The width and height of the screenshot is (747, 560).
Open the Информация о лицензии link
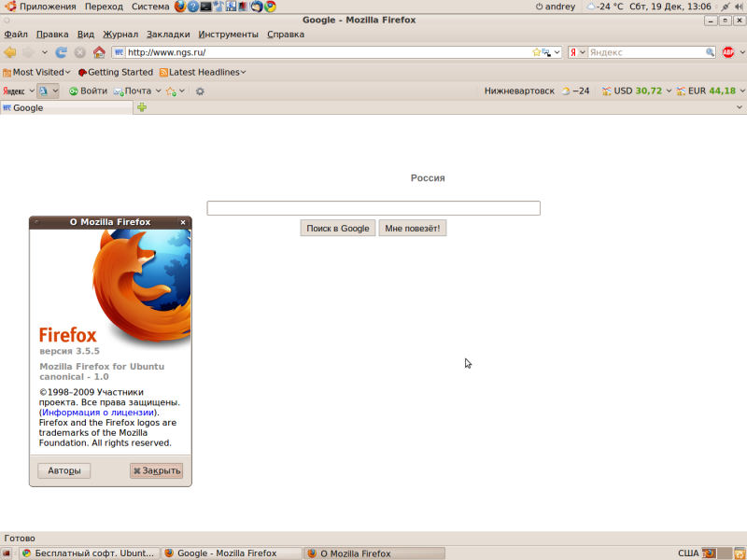click(98, 413)
